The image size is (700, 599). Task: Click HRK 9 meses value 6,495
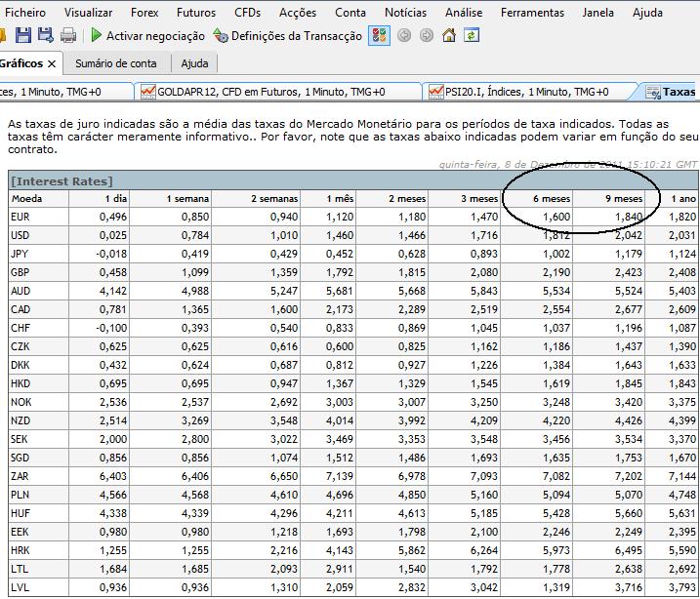[x=629, y=550]
